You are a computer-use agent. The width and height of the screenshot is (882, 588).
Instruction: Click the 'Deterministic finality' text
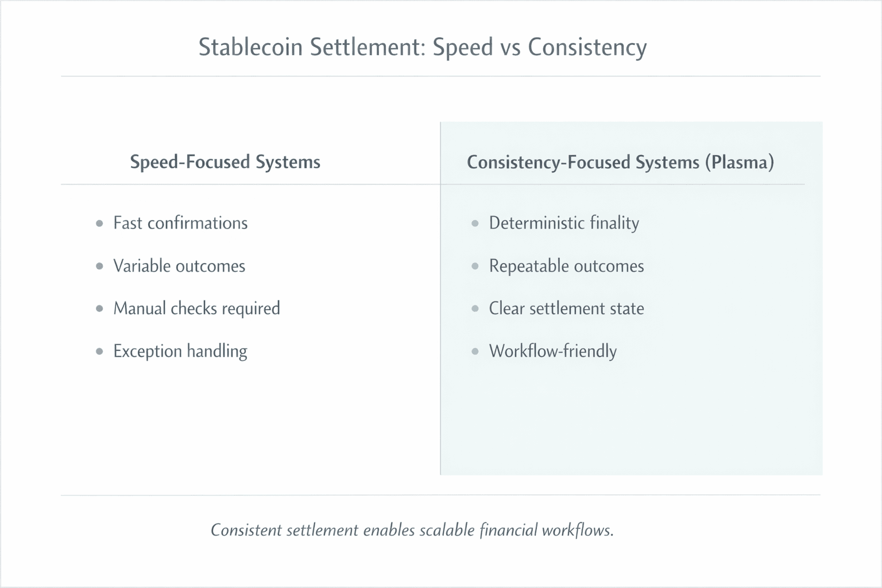(x=564, y=223)
